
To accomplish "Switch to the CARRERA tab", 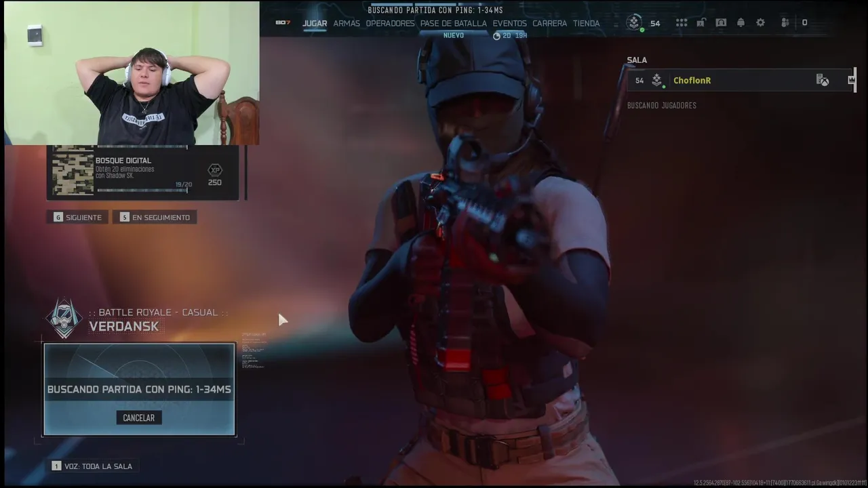I will pos(549,23).
